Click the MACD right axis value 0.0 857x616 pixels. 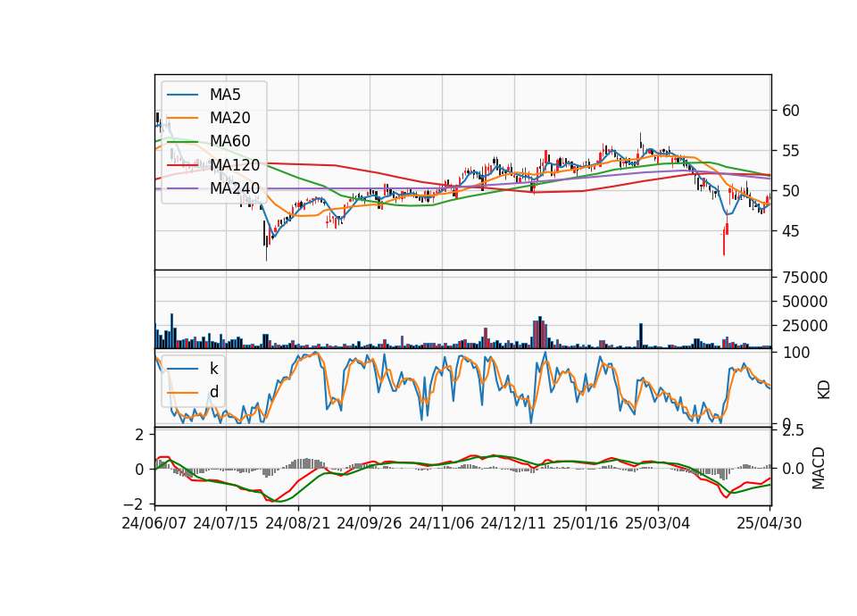click(793, 469)
